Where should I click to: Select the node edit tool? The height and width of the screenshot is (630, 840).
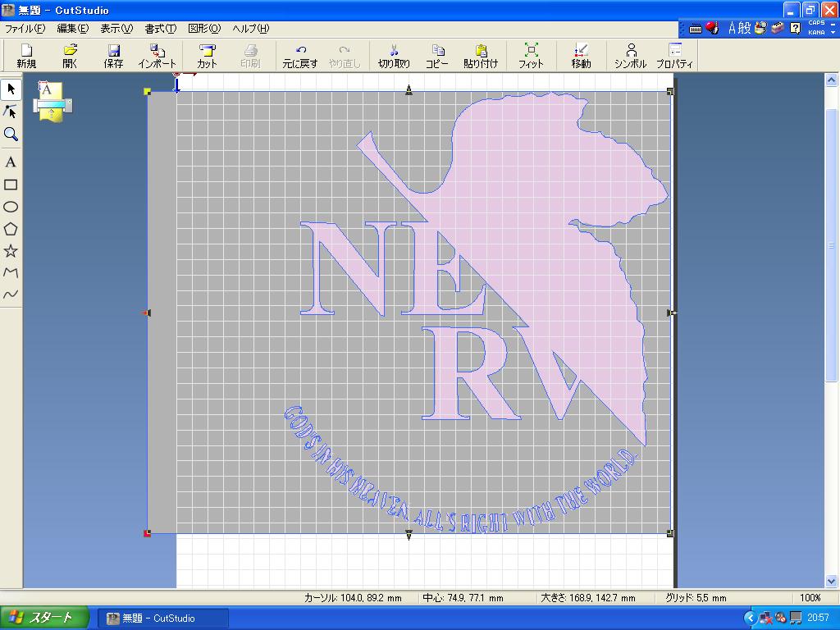tap(11, 112)
